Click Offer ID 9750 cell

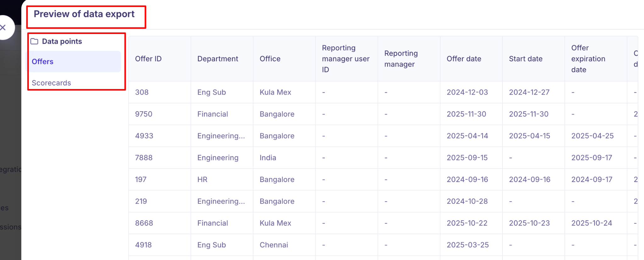tap(144, 114)
